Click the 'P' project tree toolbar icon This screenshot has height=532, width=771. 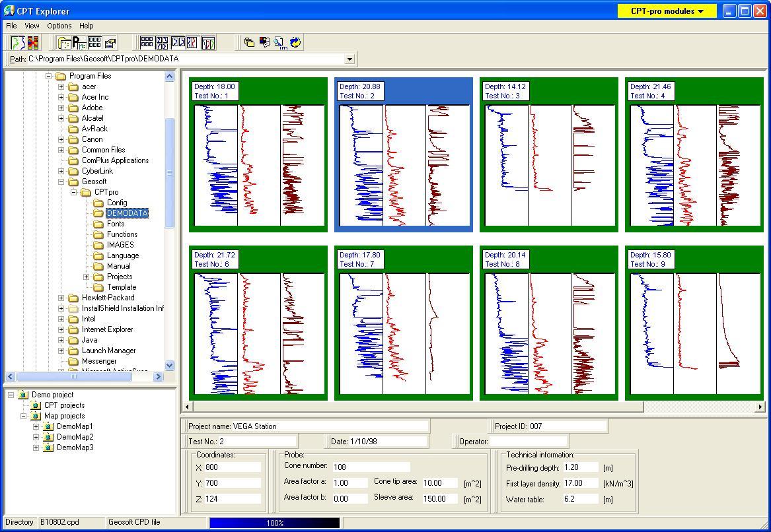pyautogui.click(x=79, y=43)
